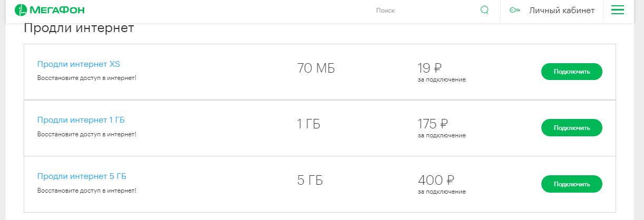The width and height of the screenshot is (644, 220).
Task: Click the Продли интернет section heading
Action: pos(79,28)
